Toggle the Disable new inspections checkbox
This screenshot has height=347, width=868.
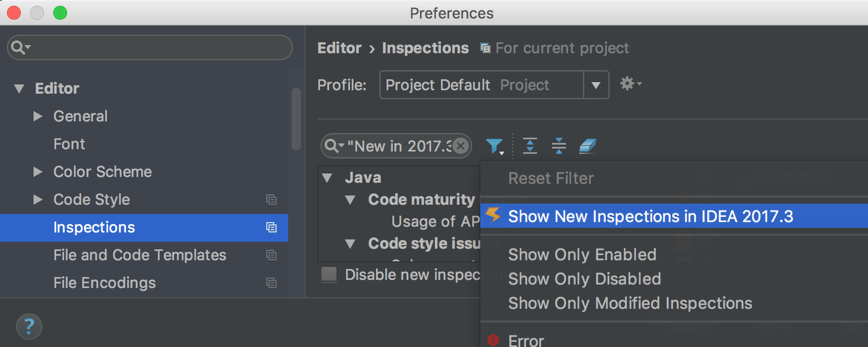(329, 274)
